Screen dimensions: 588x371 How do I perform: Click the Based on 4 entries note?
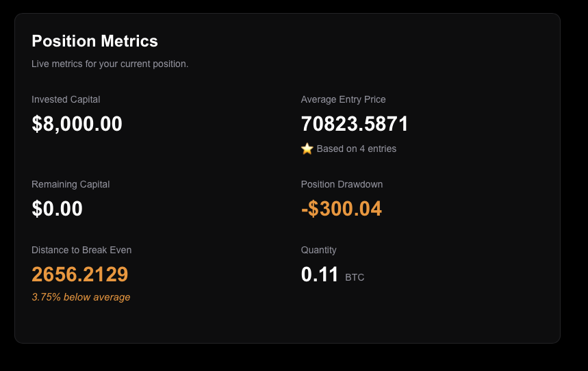click(x=356, y=149)
